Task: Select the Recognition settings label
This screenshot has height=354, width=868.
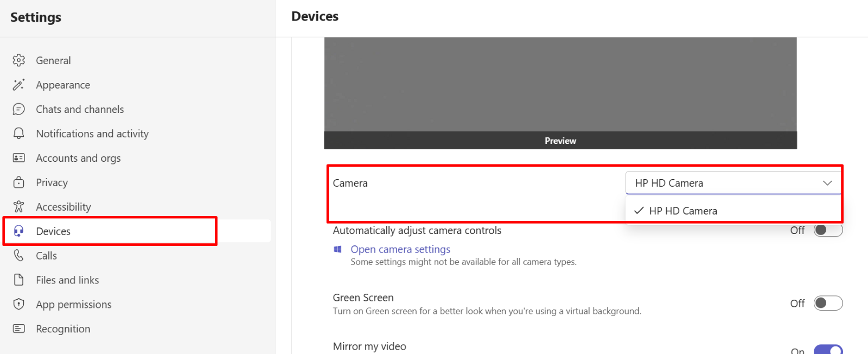Action: click(x=63, y=329)
